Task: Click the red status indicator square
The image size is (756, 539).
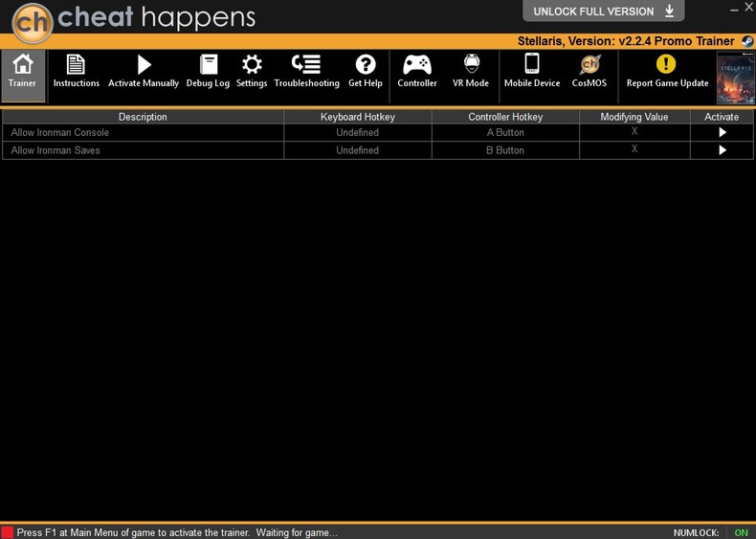Action: (8, 532)
